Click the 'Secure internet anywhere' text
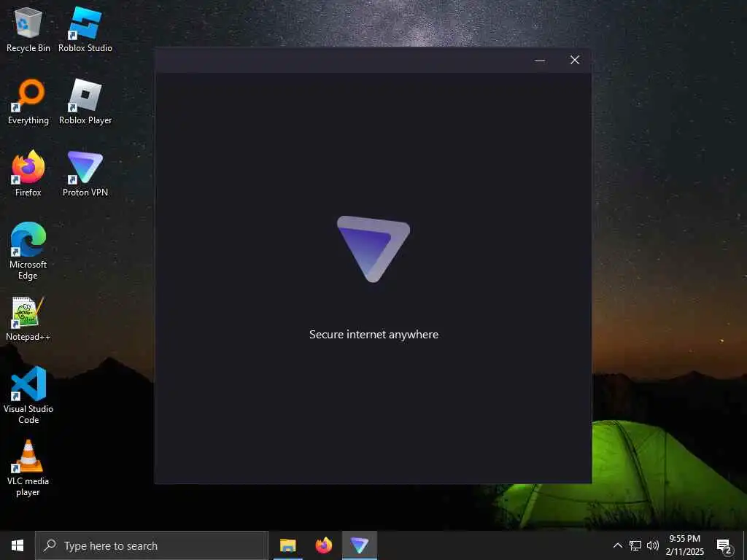 coord(373,335)
